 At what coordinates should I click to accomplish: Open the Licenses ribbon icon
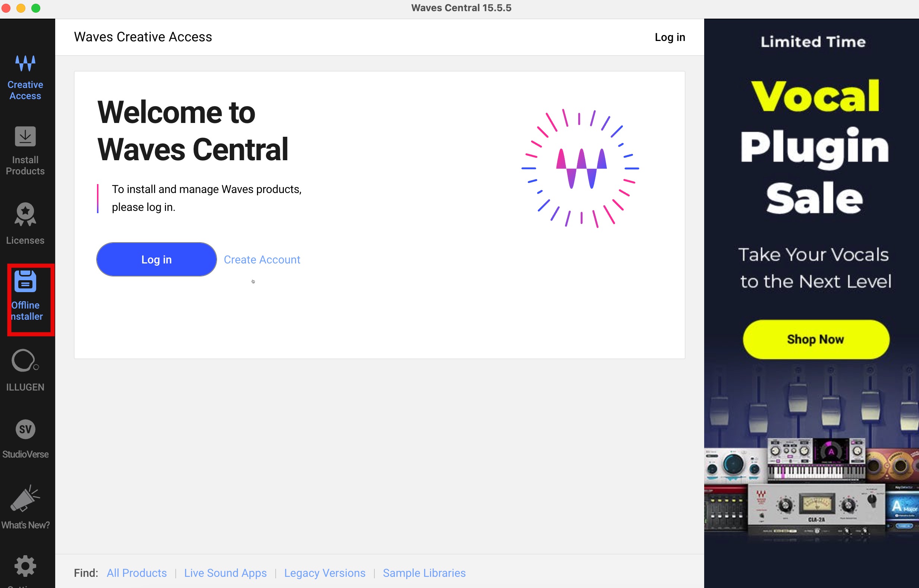click(x=25, y=214)
